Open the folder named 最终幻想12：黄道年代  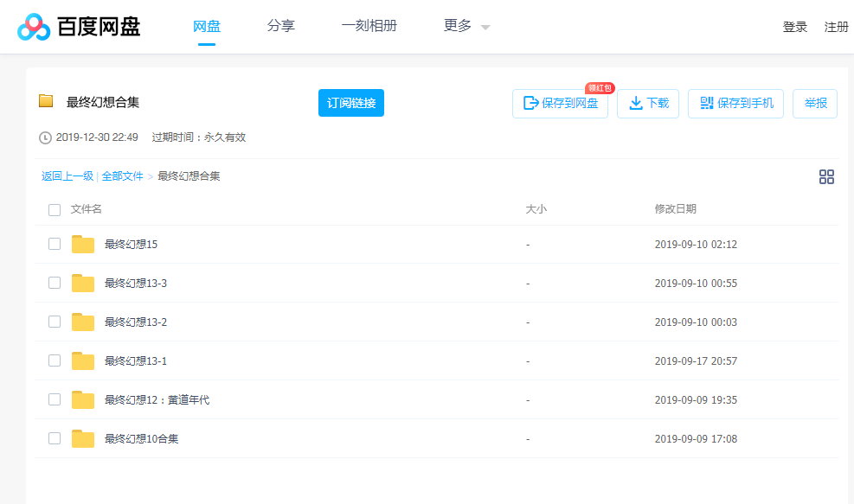[x=157, y=400]
